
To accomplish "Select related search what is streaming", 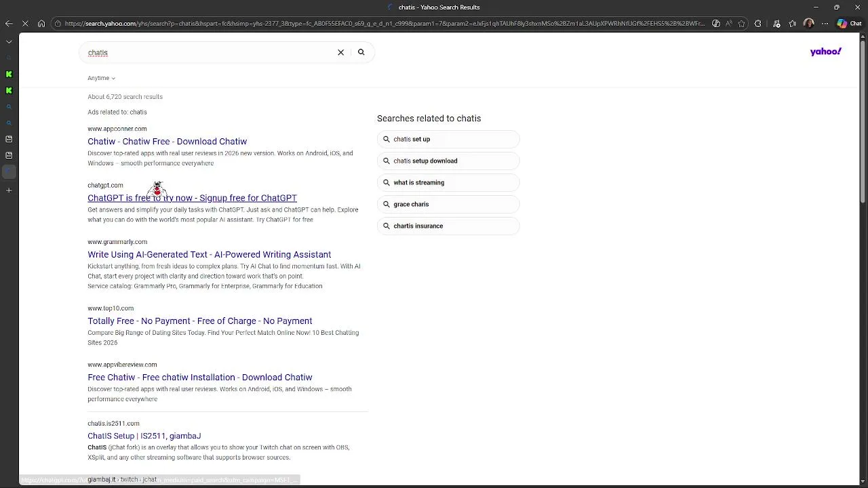I will click(x=448, y=182).
